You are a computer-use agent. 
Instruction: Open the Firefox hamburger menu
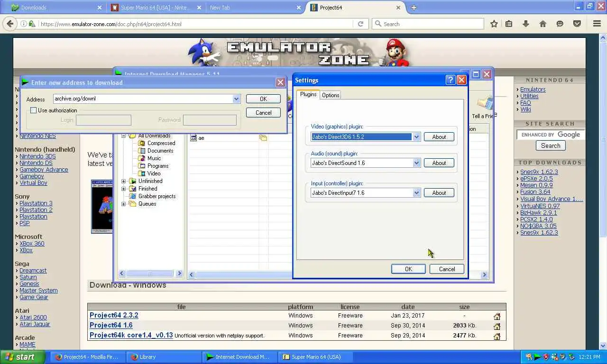click(597, 24)
